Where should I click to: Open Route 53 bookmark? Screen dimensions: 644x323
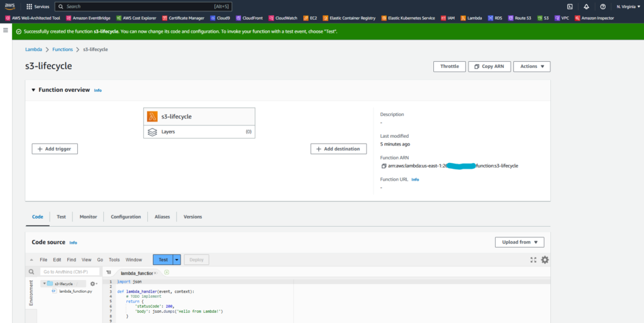[x=519, y=18]
